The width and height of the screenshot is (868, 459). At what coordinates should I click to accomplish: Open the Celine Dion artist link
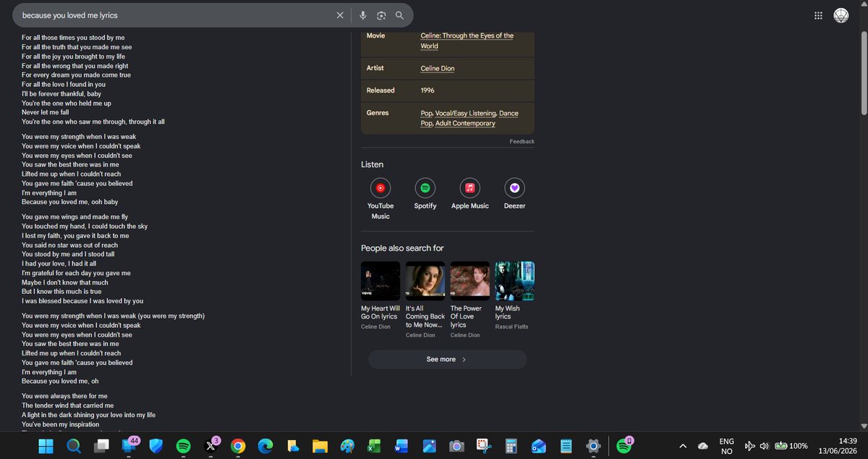point(438,68)
